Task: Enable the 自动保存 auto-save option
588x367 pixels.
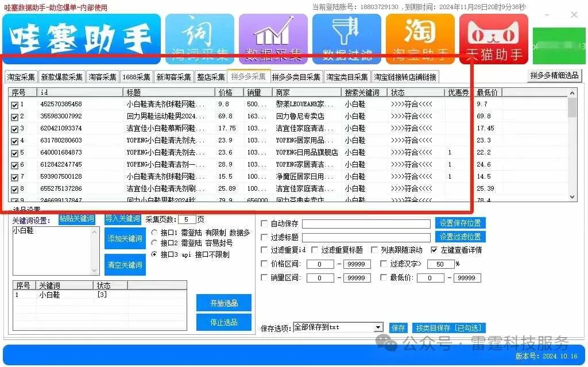Action: (x=262, y=223)
